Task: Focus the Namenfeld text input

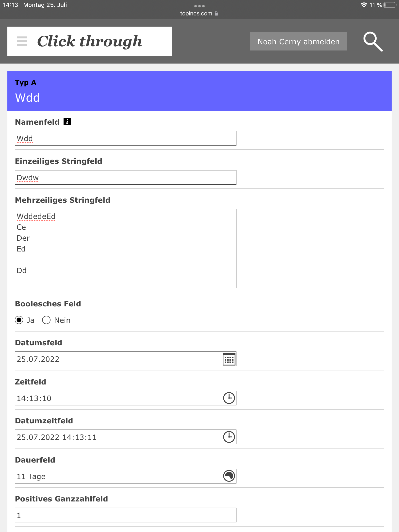Action: [x=126, y=138]
